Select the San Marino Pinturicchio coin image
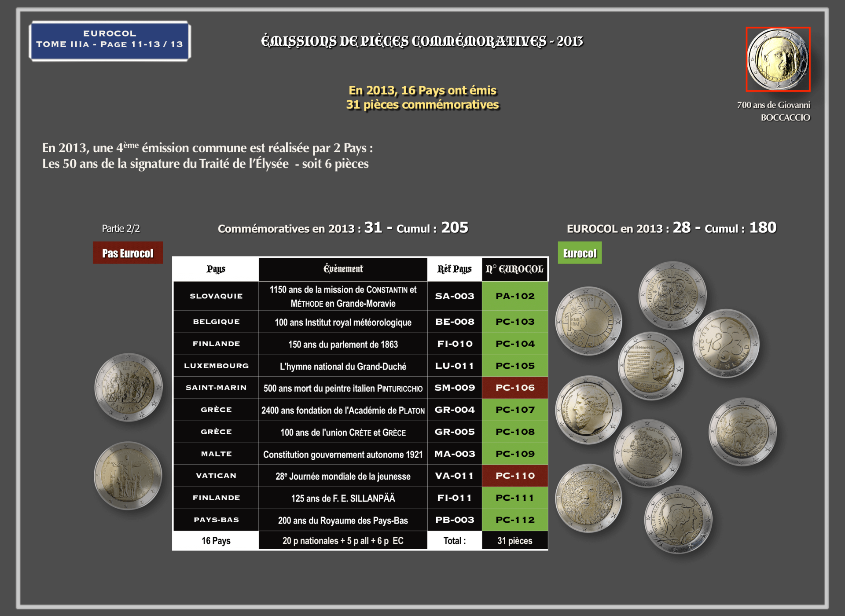 tap(128, 387)
